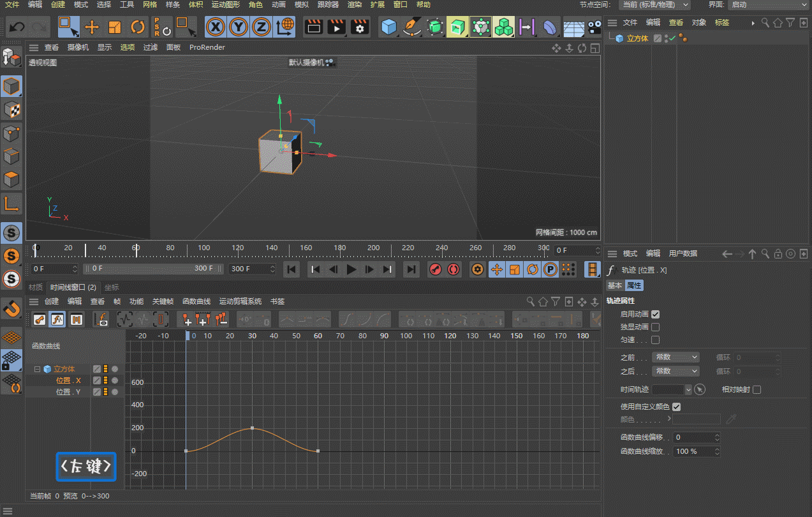Toggle the X-axis lock icon
Viewport: 812px width, 517px height.
(x=217, y=27)
